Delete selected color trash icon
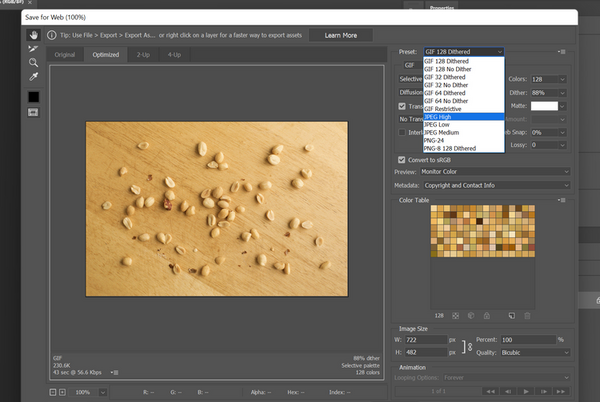The image size is (600, 402). pyautogui.click(x=527, y=316)
